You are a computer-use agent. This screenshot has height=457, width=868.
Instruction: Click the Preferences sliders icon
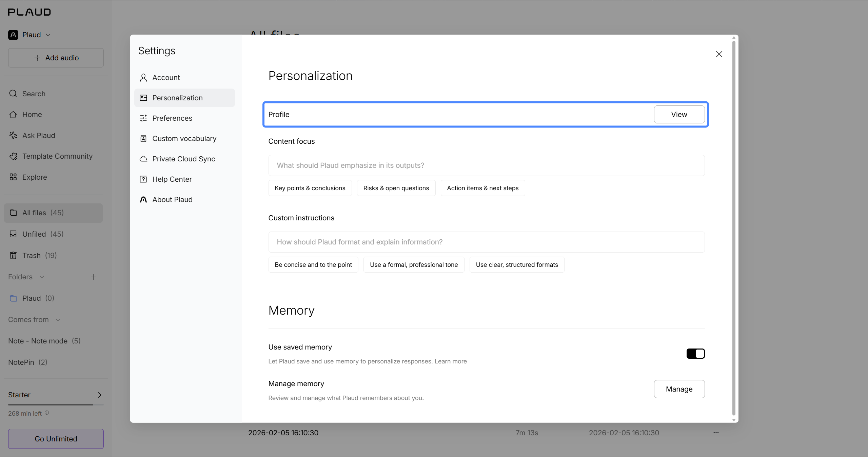(x=143, y=118)
